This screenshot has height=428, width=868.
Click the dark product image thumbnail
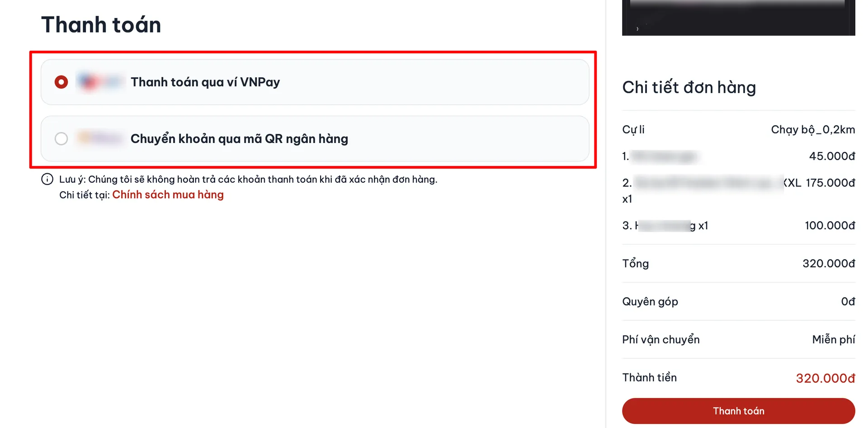click(x=738, y=18)
